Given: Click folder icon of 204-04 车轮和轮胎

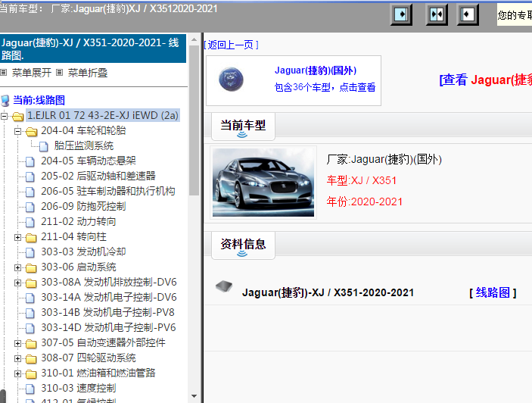Looking at the screenshot, I should point(31,131).
